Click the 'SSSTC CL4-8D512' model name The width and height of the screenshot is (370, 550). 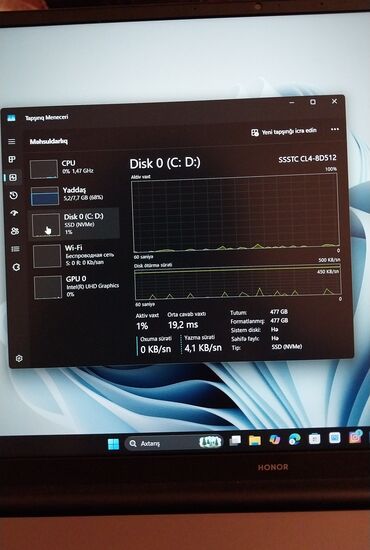[x=307, y=159]
